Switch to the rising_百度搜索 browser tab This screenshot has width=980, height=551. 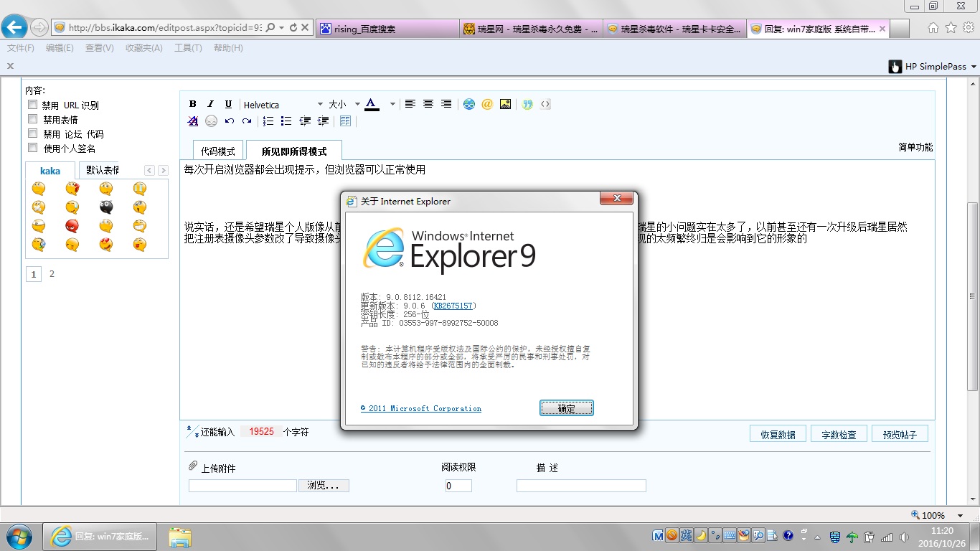coord(387,29)
